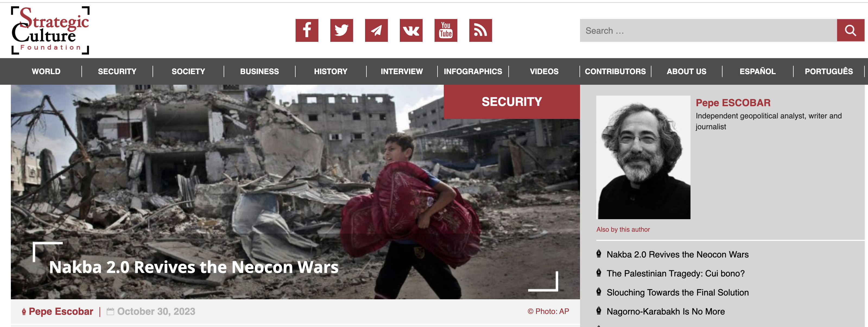Open 'The Palestinian Tragedy: Cui bono?' article
This screenshot has width=868, height=327.
coord(675,273)
